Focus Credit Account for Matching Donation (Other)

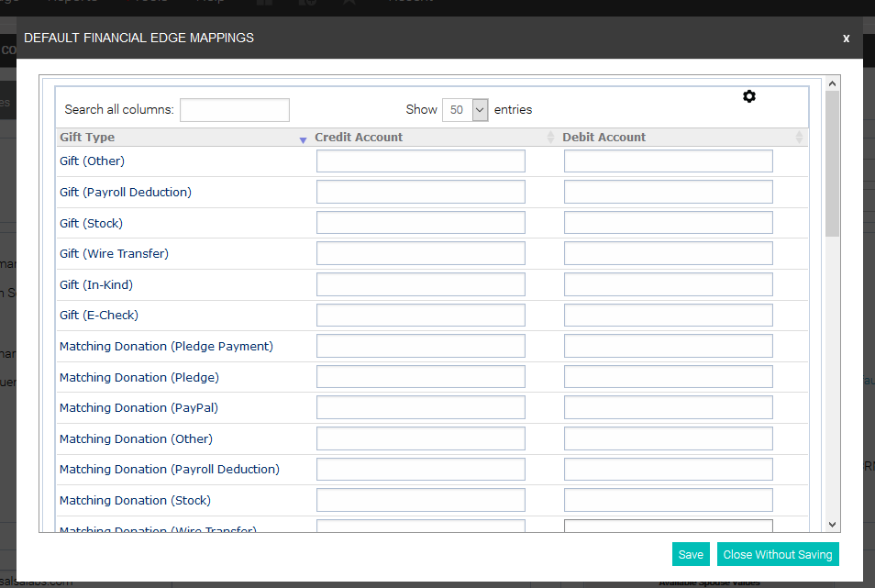click(421, 438)
